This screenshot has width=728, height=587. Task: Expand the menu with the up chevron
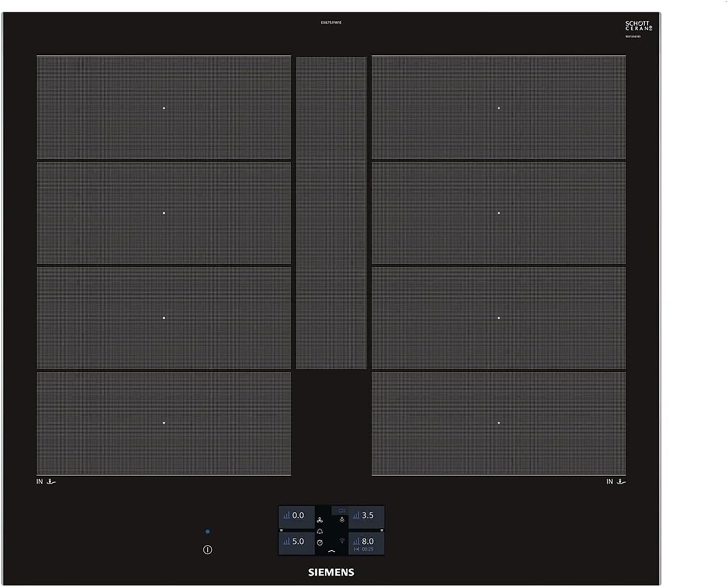click(331, 551)
